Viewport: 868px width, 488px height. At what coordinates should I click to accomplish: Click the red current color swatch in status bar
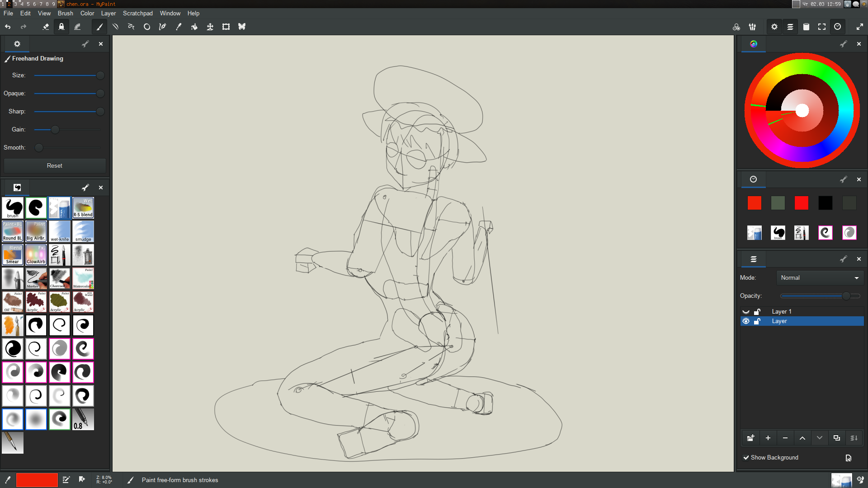click(37, 480)
